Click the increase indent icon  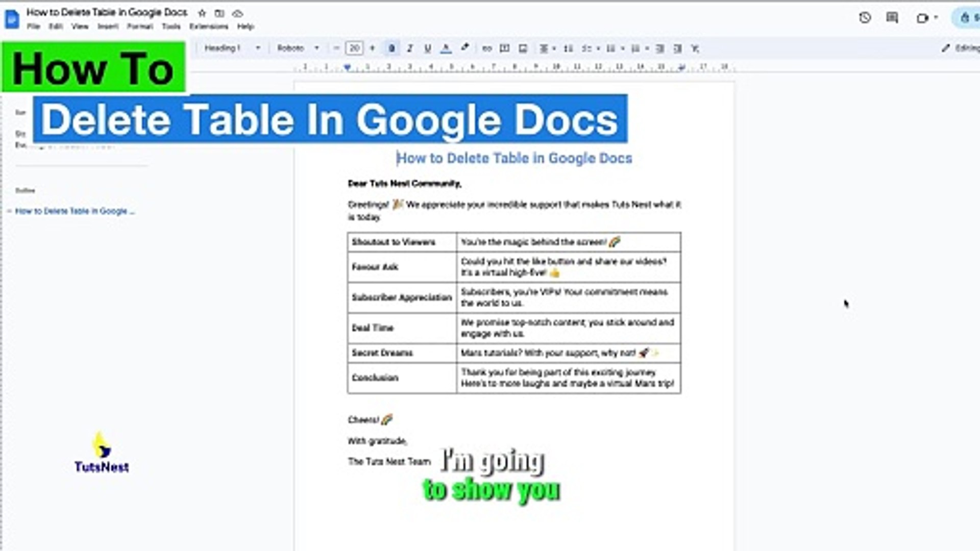coord(677,48)
